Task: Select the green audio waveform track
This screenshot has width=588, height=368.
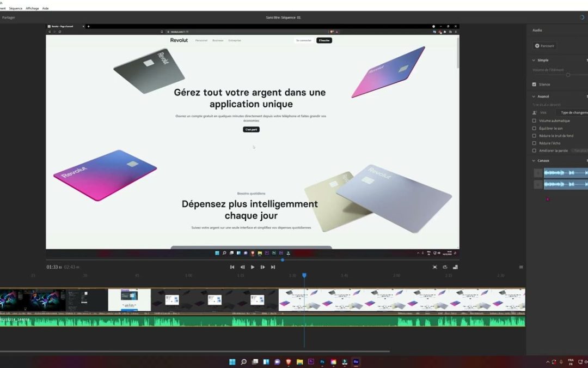Action: click(x=262, y=321)
